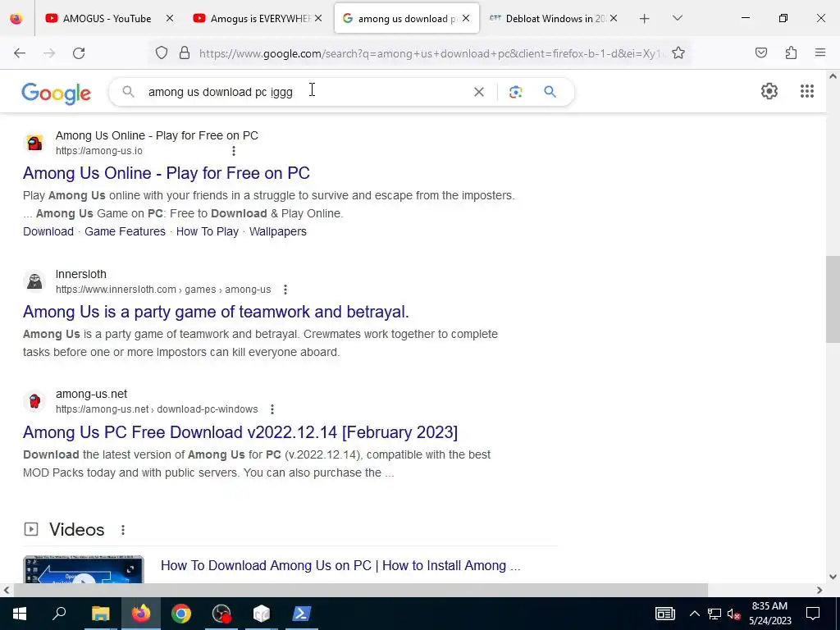The width and height of the screenshot is (840, 630).
Task: Close the AMOGUS - YouTube tab
Action: pos(170,18)
